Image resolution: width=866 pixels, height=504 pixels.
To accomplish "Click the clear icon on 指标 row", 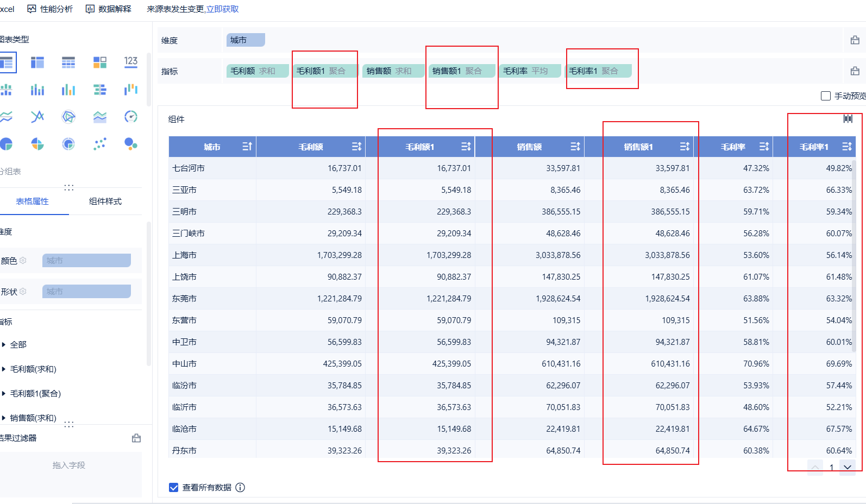I will coord(855,71).
